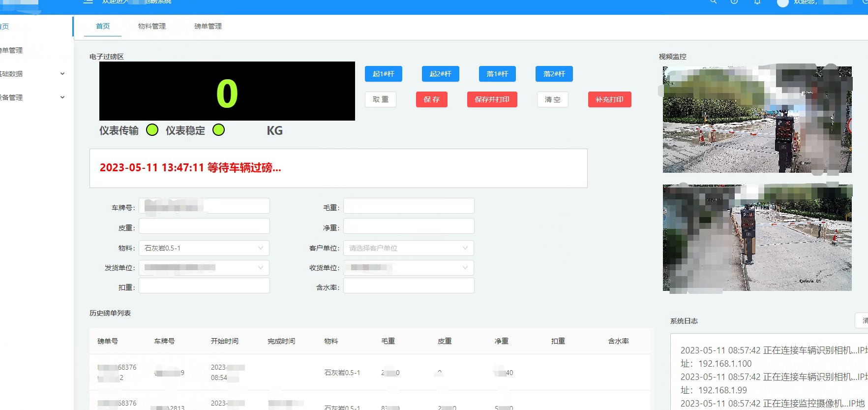Image resolution: width=868 pixels, height=410 pixels.
Task: Switch to the 物料管理 tab
Action: point(152,26)
